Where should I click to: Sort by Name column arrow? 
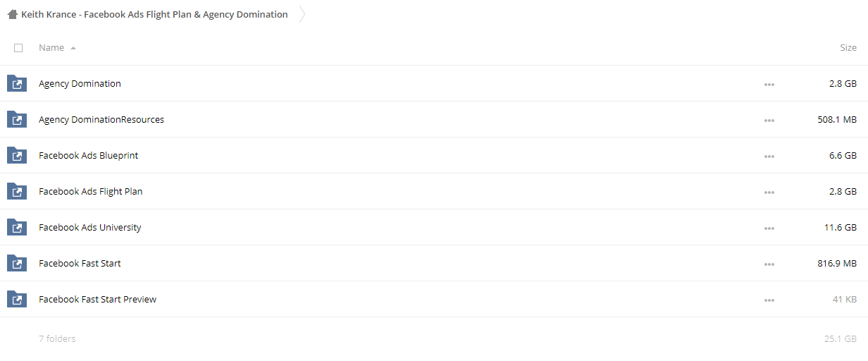click(73, 48)
